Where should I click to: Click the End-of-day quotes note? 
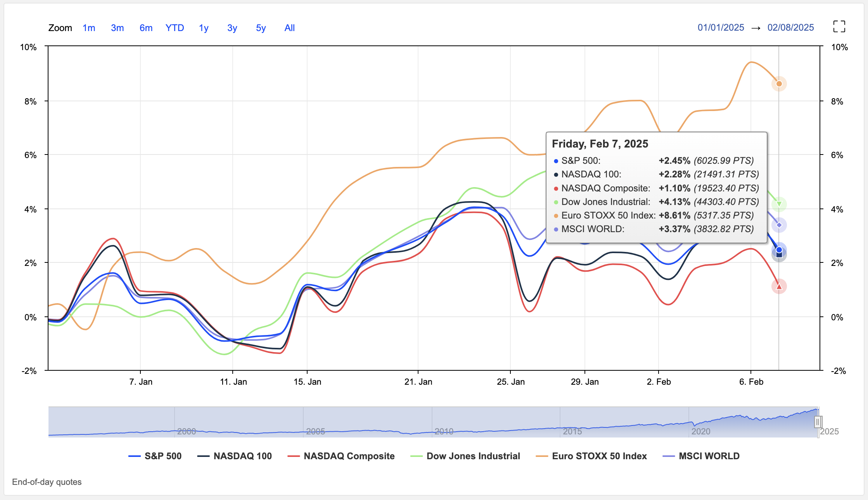[x=47, y=482]
